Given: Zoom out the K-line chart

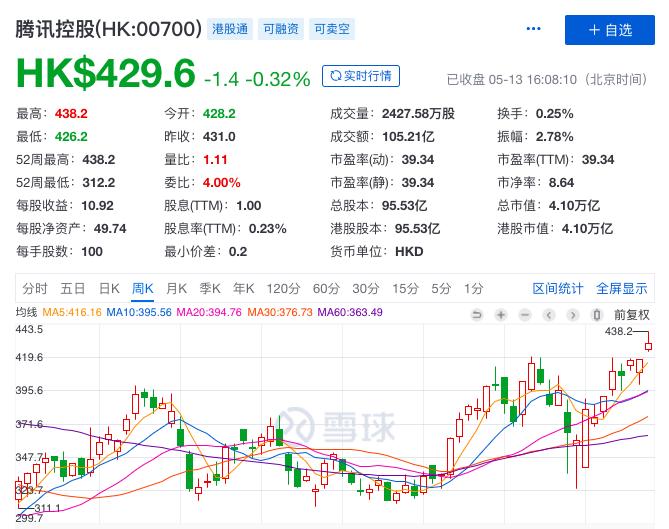Looking at the screenshot, I should (x=525, y=315).
